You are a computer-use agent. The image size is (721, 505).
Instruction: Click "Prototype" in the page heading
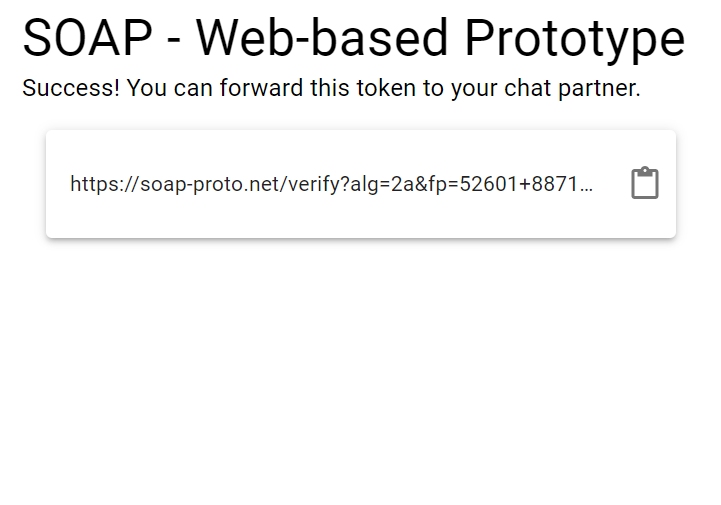click(574, 39)
